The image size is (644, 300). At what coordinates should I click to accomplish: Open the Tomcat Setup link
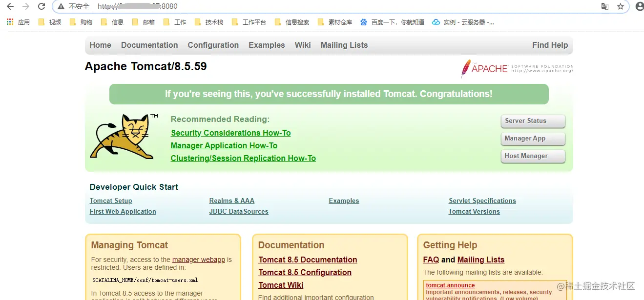click(111, 200)
